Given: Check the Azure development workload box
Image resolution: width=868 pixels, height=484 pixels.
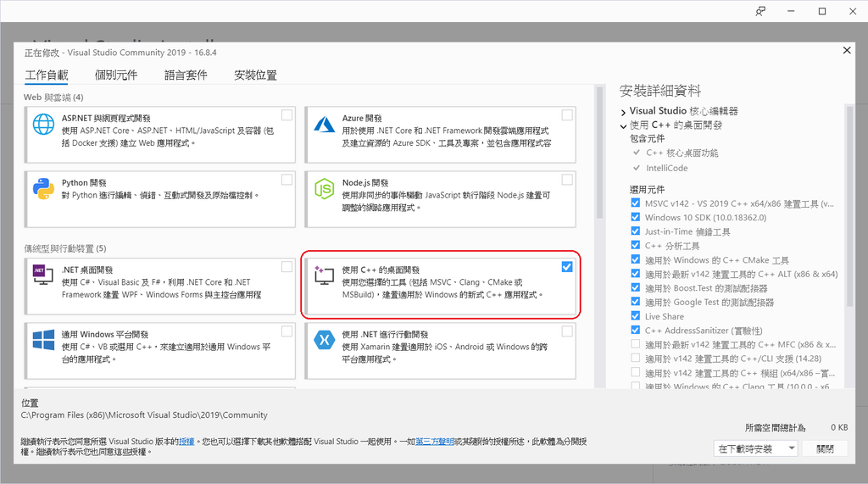Looking at the screenshot, I should pos(567,114).
